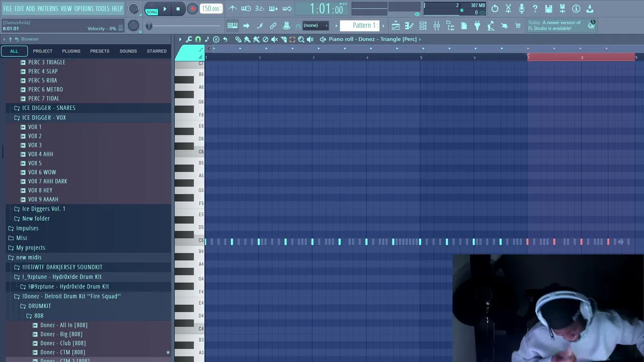Toggle loop recording icon

click(x=287, y=9)
